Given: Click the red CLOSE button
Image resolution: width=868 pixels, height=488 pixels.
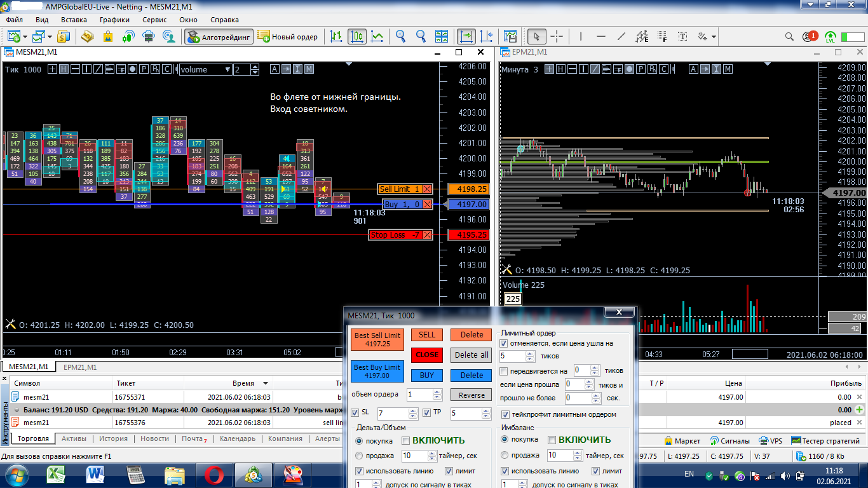Looking at the screenshot, I should [427, 355].
